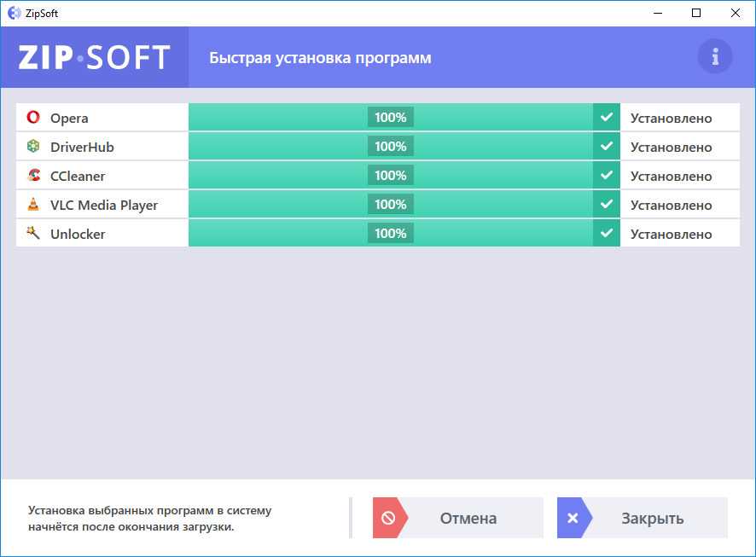756x557 pixels.
Task: Click the checkmark in VLC Media Player row
Action: click(x=607, y=204)
